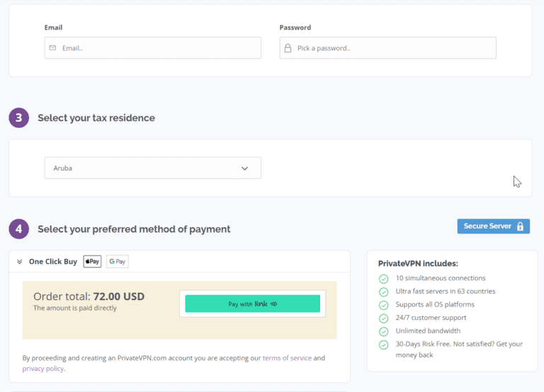This screenshot has height=392, width=544.
Task: Click the Secure Server padlock icon
Action: click(520, 226)
